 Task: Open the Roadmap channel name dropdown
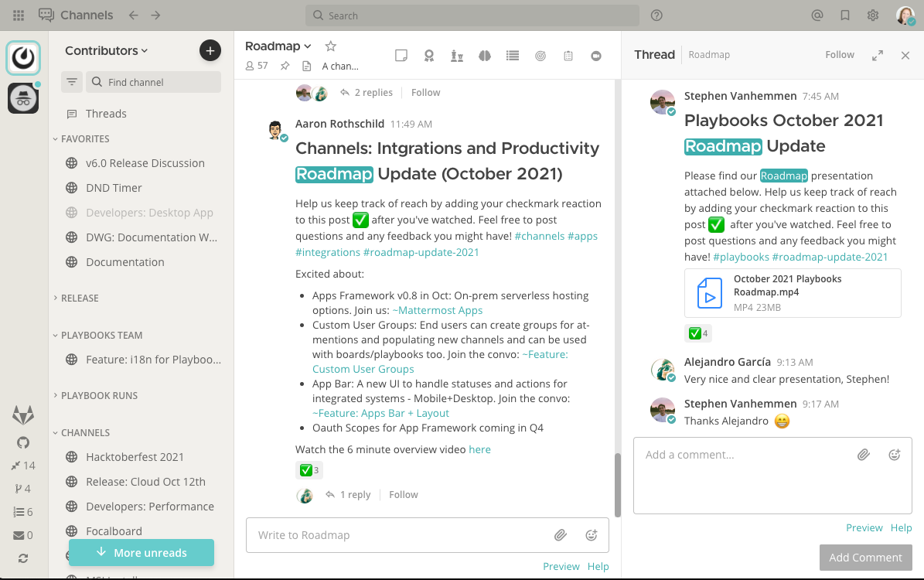[x=278, y=46]
